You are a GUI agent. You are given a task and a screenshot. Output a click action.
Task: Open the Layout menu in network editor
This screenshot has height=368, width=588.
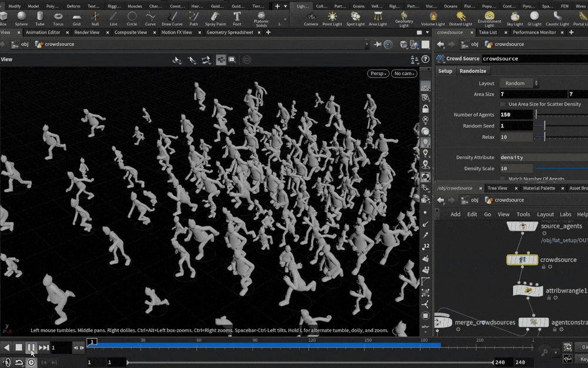pyautogui.click(x=545, y=215)
